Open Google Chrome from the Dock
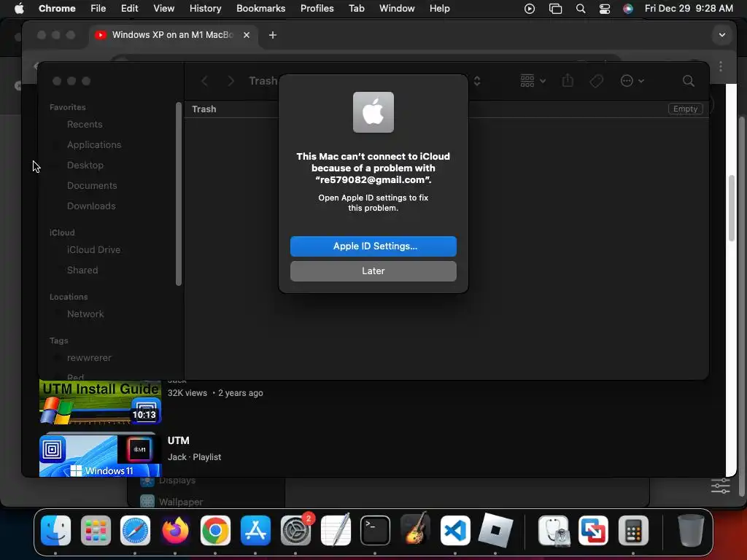Image resolution: width=747 pixels, height=560 pixels. click(x=215, y=530)
